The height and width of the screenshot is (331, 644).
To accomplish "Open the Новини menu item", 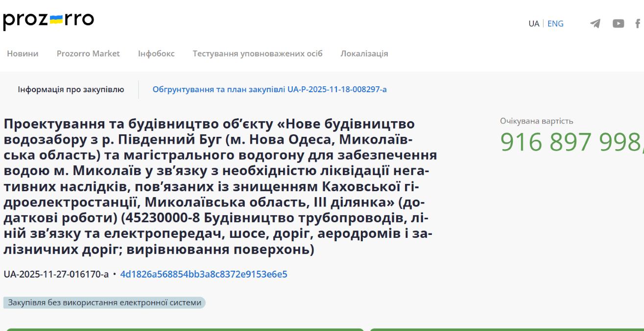I will pyautogui.click(x=23, y=53).
